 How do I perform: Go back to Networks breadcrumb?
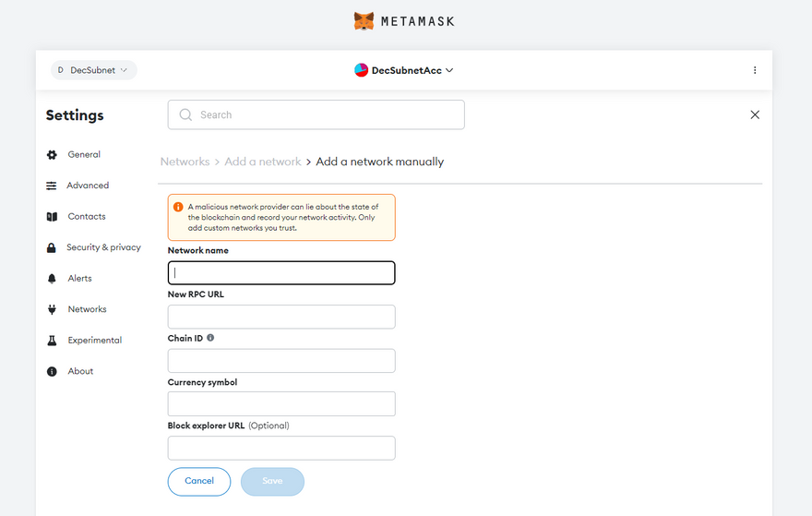pyautogui.click(x=185, y=162)
